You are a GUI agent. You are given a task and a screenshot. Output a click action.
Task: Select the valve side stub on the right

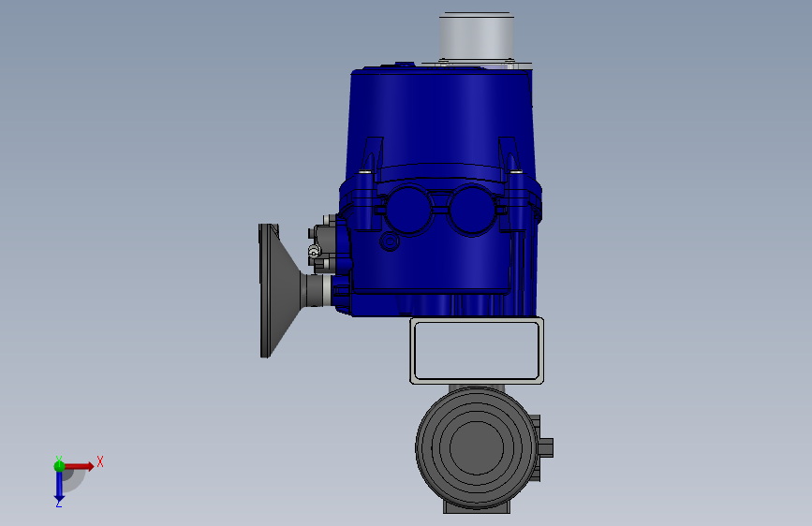[x=545, y=447]
